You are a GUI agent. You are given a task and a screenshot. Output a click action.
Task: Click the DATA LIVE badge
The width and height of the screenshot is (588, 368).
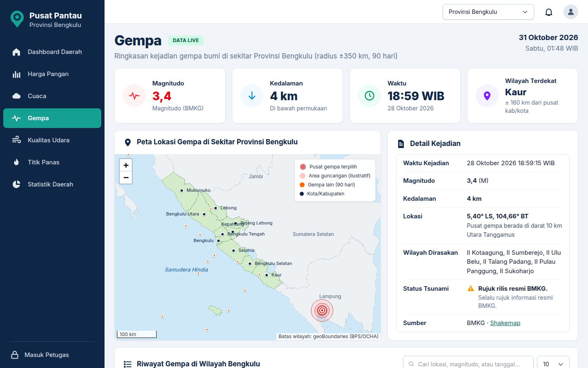(x=186, y=40)
